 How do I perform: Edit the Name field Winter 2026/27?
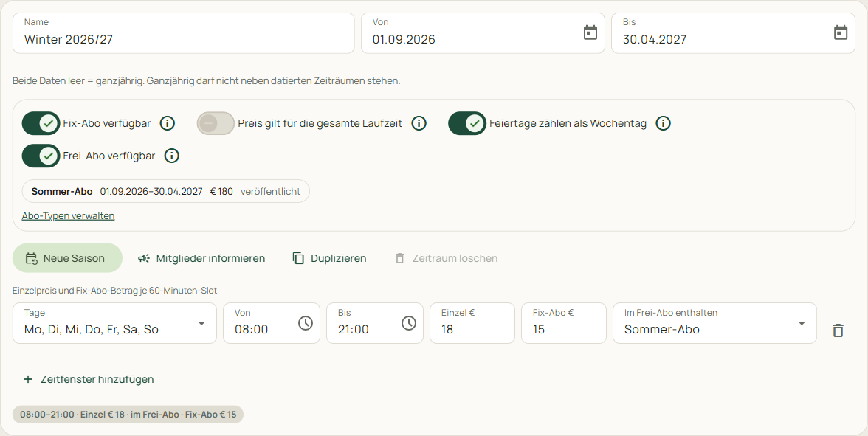pyautogui.click(x=183, y=33)
